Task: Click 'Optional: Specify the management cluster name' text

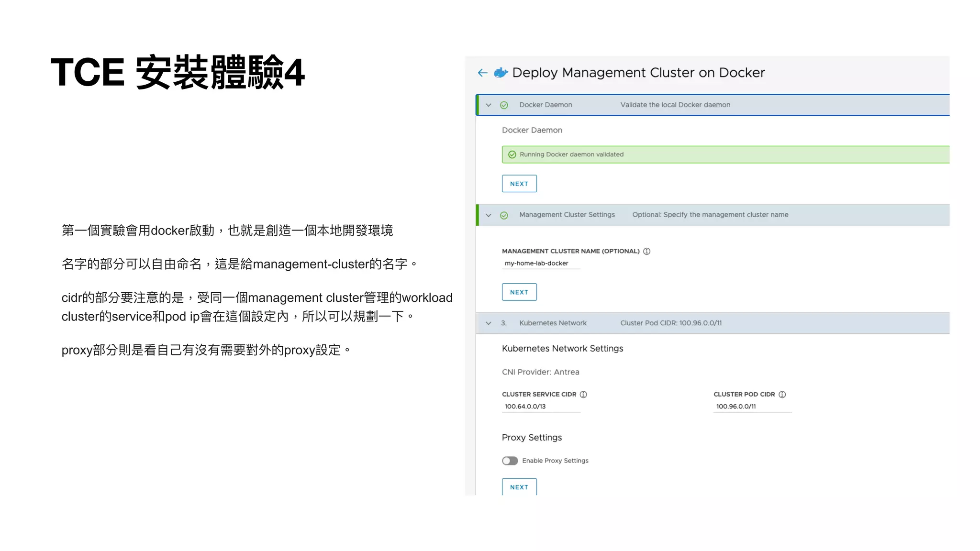Action: pos(710,215)
